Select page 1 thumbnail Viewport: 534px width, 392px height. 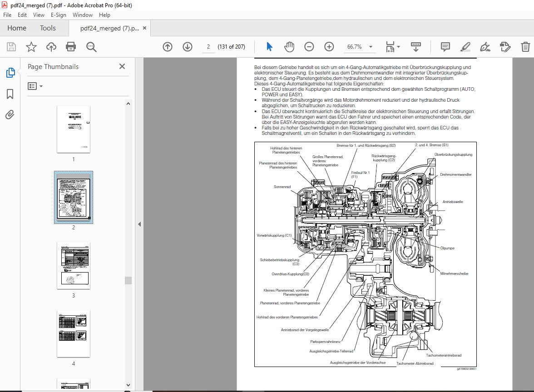(x=74, y=129)
